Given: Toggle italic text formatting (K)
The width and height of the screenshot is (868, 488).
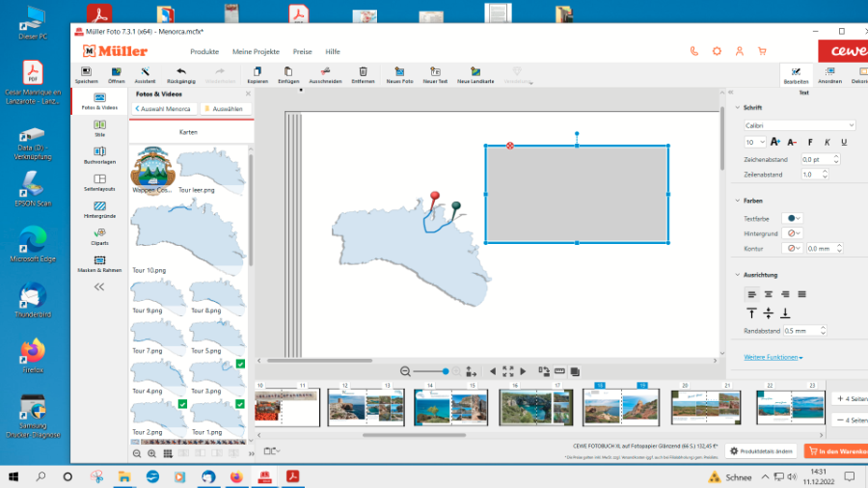Looking at the screenshot, I should (x=827, y=142).
